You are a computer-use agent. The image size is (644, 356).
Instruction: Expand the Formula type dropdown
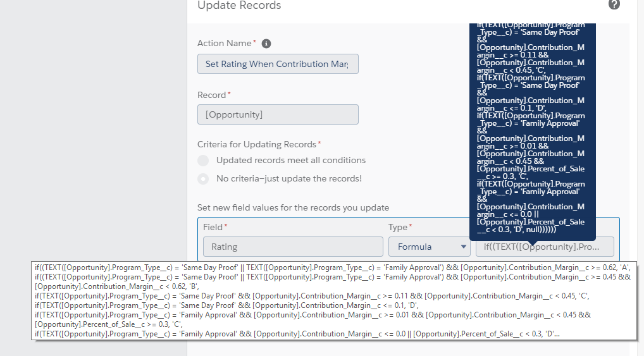(429, 247)
